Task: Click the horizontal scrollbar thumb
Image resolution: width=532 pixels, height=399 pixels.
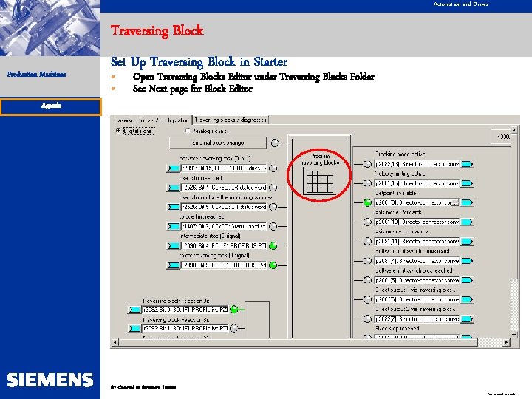Action: point(298,342)
